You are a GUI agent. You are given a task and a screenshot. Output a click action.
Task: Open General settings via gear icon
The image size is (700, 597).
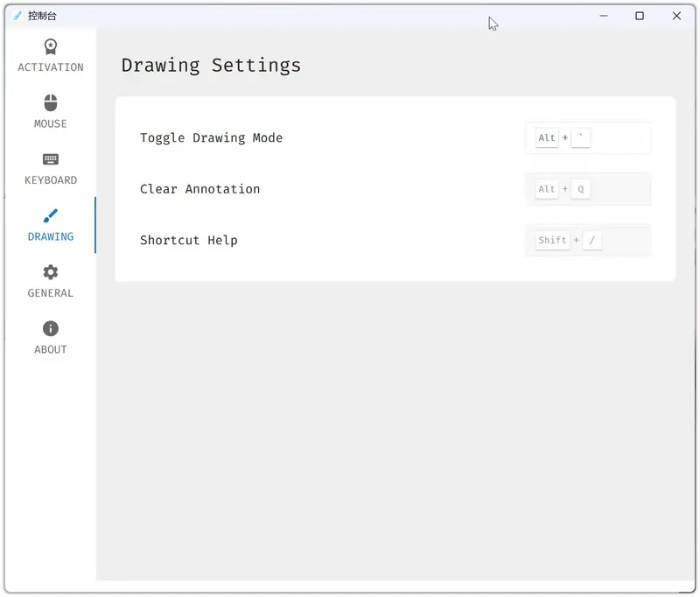[51, 272]
